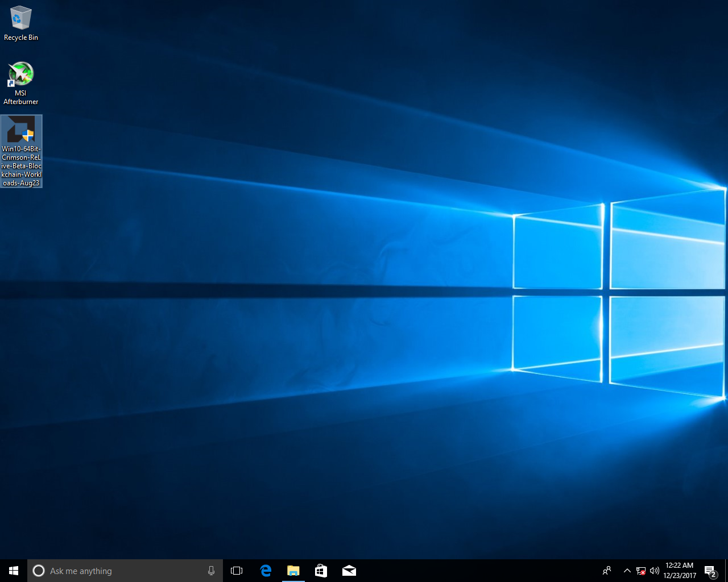This screenshot has height=582, width=728.
Task: Expand the hidden tray icons chevron
Action: (627, 571)
